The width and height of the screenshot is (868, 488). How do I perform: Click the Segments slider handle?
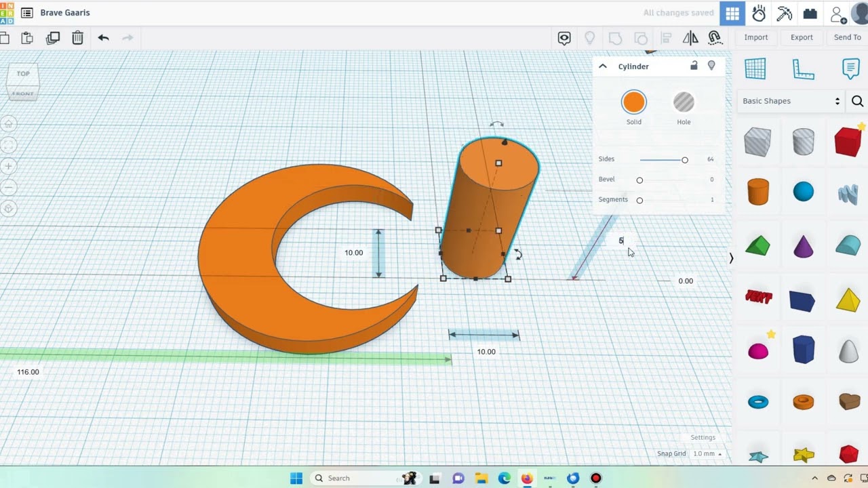[x=639, y=200]
